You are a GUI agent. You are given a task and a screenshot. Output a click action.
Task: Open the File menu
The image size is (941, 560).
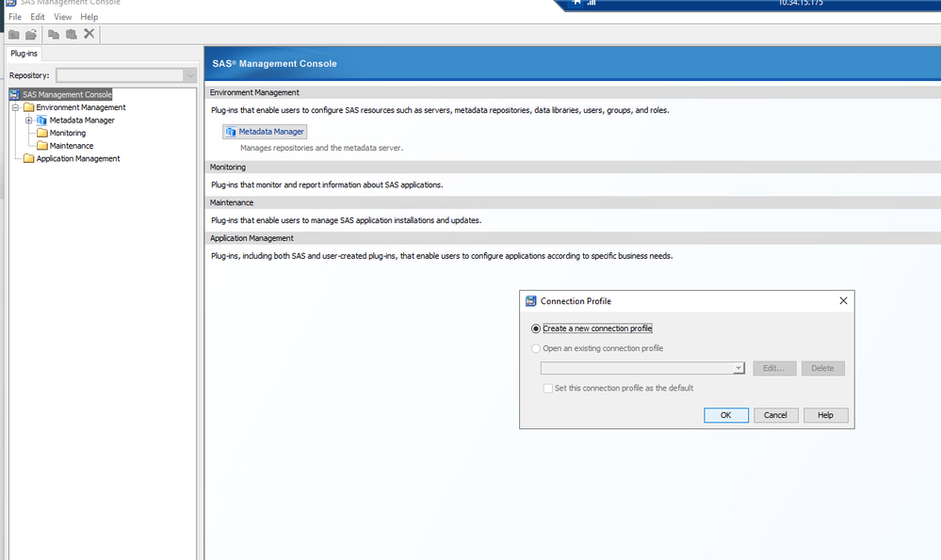coord(15,17)
